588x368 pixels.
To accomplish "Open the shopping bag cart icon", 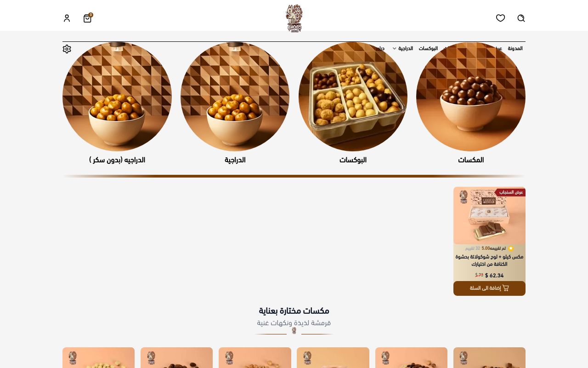I will click(x=87, y=18).
